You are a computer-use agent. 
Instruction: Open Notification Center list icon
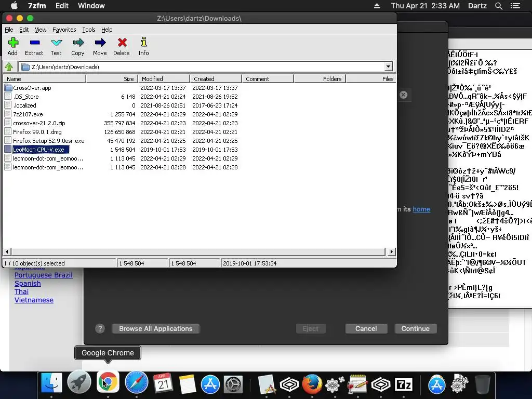[515, 6]
